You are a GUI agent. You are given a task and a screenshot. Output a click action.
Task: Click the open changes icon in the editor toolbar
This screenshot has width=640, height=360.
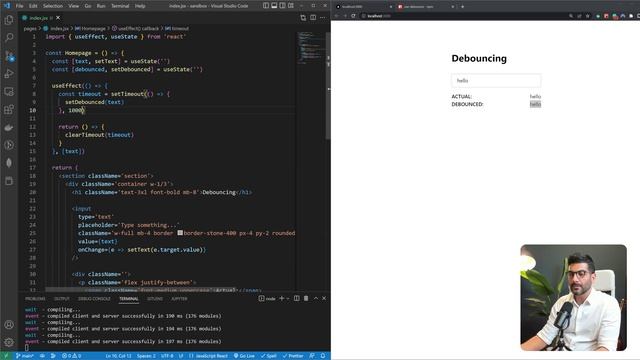[x=303, y=18]
